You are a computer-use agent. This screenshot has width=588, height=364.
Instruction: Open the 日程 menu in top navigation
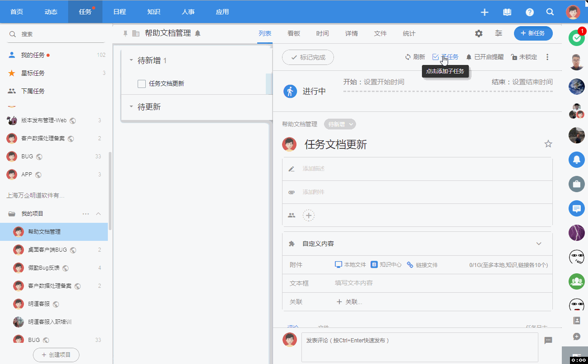[x=120, y=12]
